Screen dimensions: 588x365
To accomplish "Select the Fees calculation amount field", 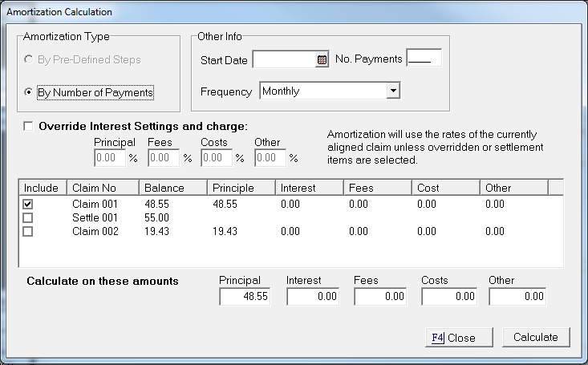I will [x=382, y=297].
